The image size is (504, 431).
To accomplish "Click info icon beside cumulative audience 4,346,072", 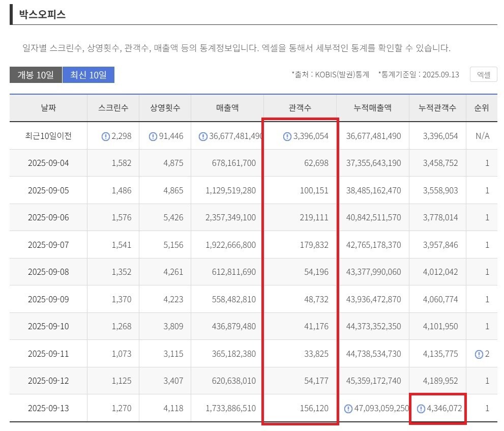I will coord(421,408).
